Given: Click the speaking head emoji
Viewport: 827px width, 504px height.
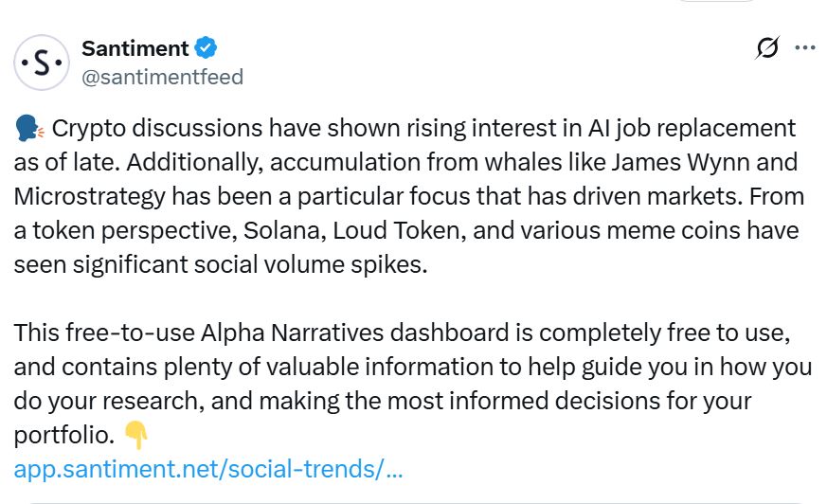Looking at the screenshot, I should coord(27,129).
